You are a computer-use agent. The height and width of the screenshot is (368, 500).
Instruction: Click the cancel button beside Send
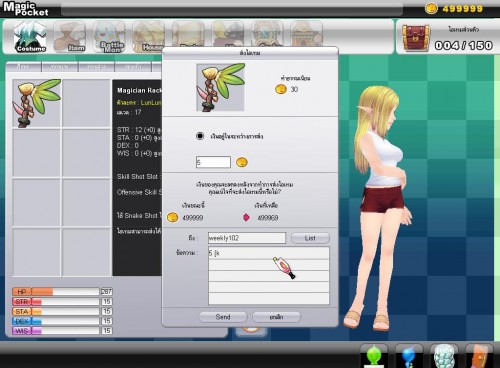pos(276,317)
